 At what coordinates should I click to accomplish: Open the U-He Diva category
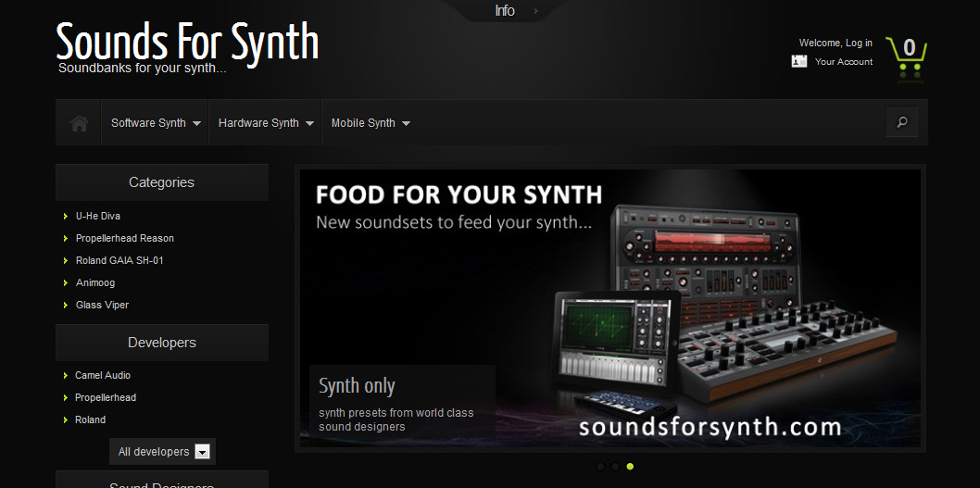[x=98, y=216]
